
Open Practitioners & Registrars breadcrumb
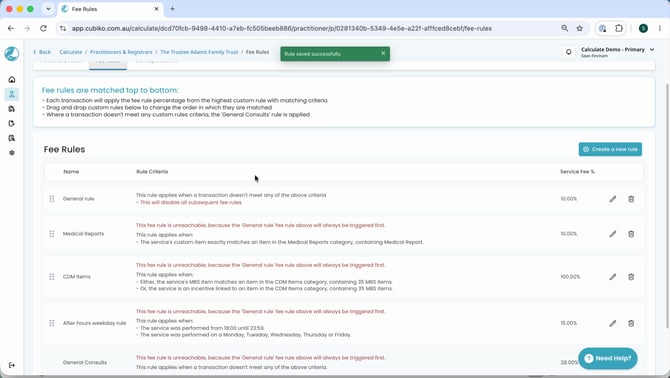click(121, 52)
